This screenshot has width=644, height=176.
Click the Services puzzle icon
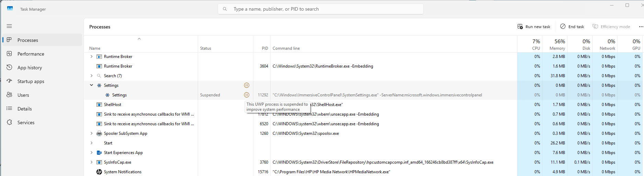9,122
